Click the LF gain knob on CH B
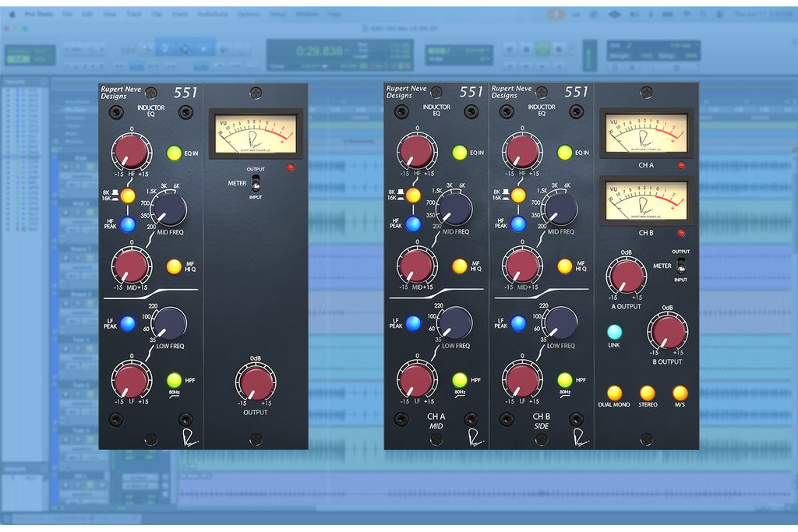 (521, 379)
